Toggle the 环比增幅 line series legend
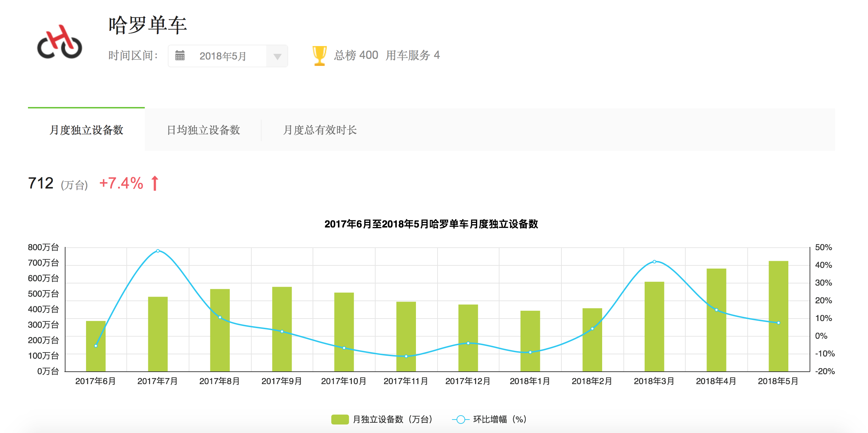Image resolution: width=868 pixels, height=433 pixels. pyautogui.click(x=499, y=420)
